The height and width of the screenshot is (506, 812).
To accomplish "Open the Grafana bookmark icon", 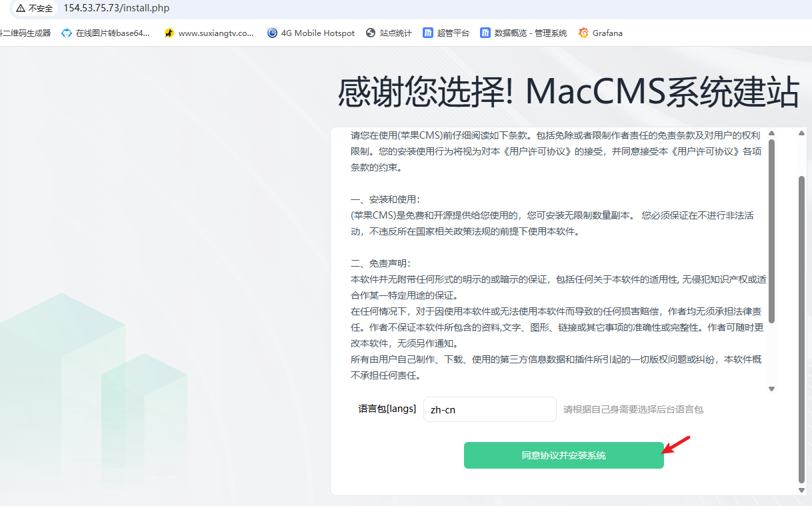I will coord(583,33).
